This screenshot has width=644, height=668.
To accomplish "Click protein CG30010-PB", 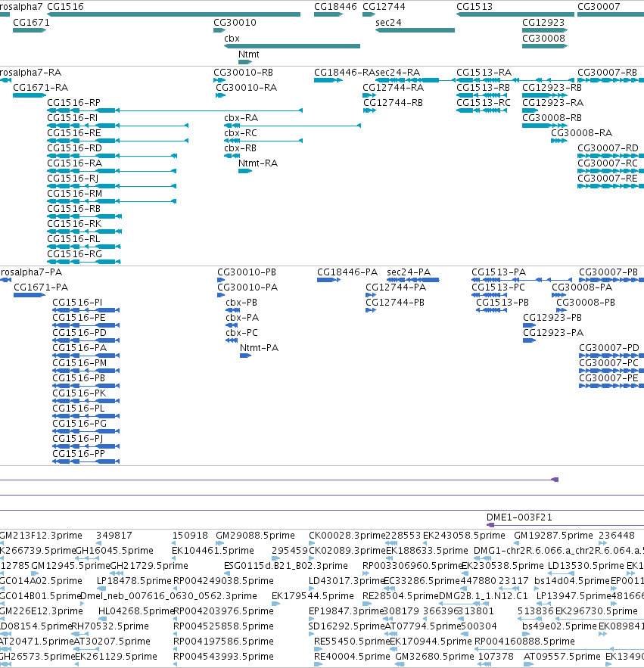I will [x=247, y=272].
